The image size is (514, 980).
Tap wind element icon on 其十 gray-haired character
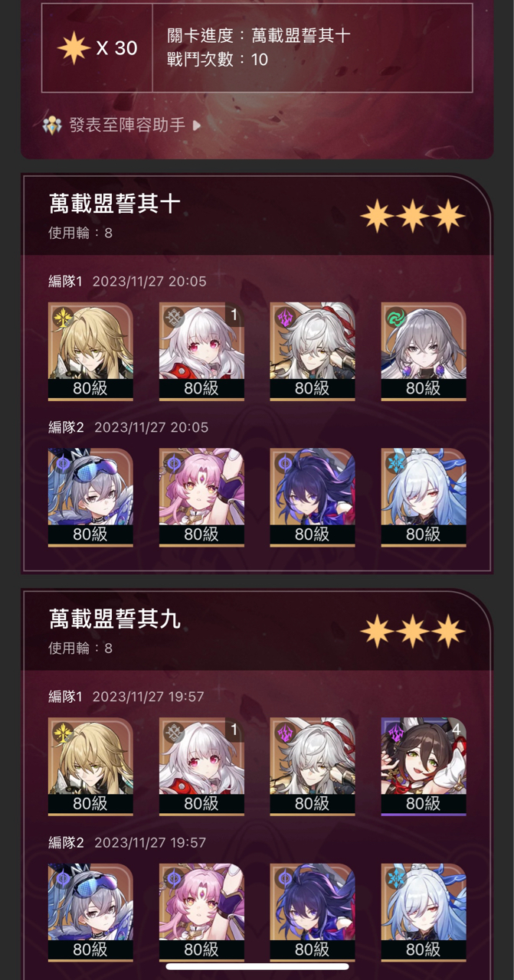395,316
